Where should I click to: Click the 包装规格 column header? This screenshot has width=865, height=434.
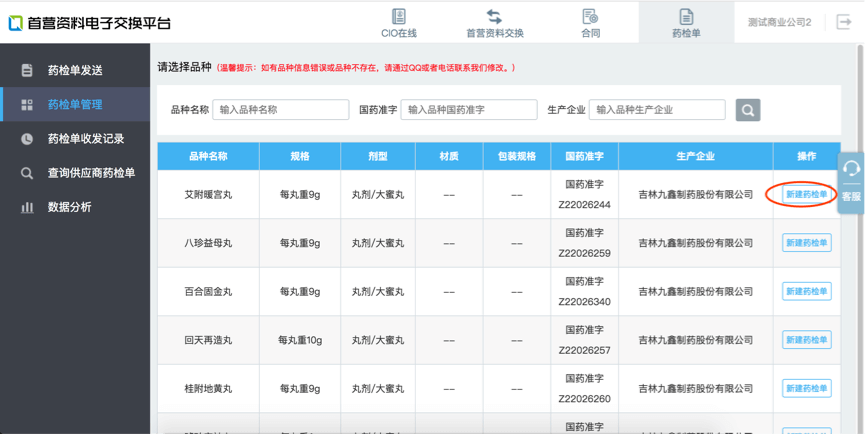(517, 156)
